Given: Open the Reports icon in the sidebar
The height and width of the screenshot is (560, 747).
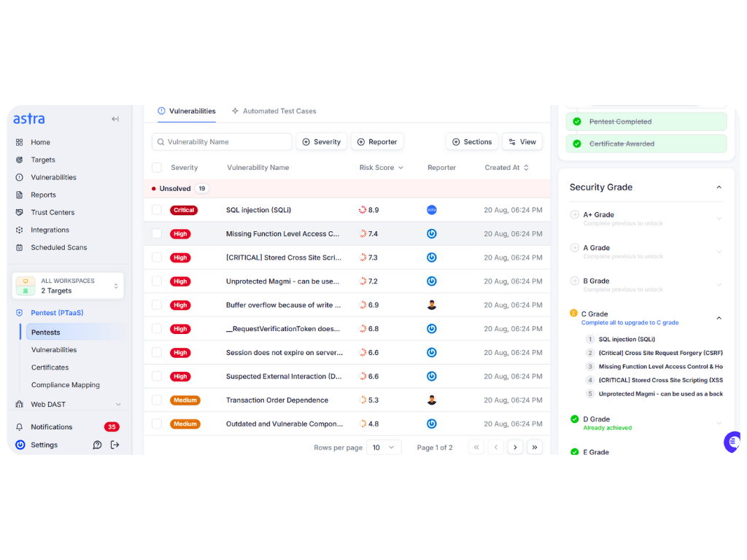Looking at the screenshot, I should pos(20,195).
